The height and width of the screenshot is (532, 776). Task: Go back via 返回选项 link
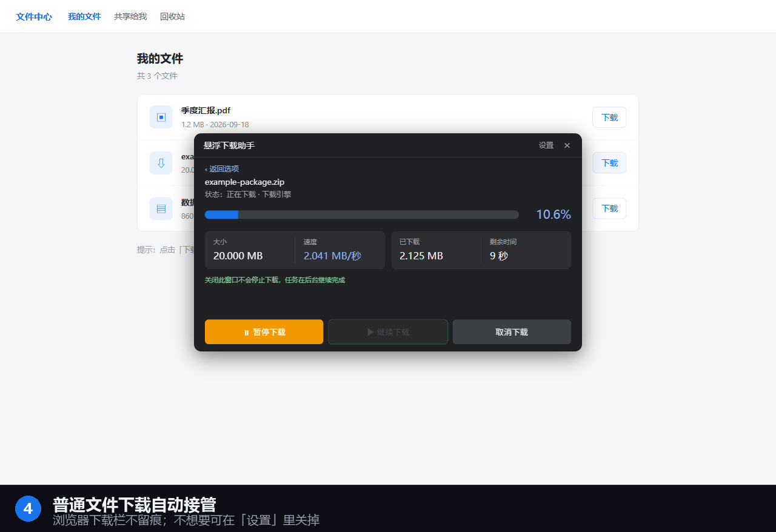222,169
